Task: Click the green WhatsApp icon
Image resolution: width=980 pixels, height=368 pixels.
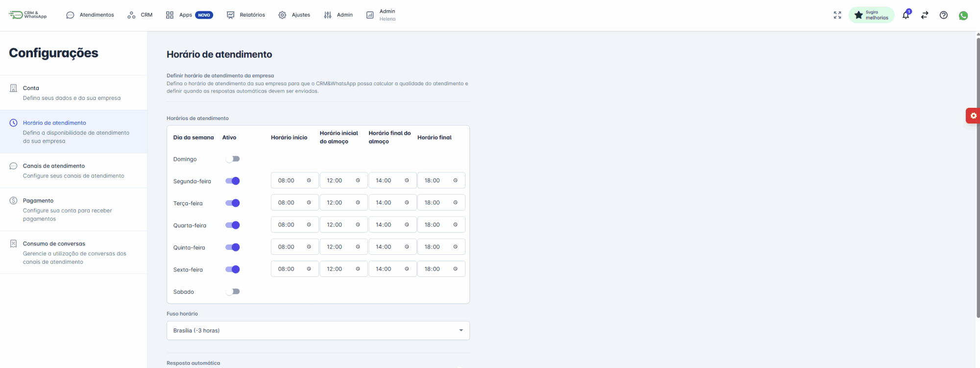Action: 963,16
